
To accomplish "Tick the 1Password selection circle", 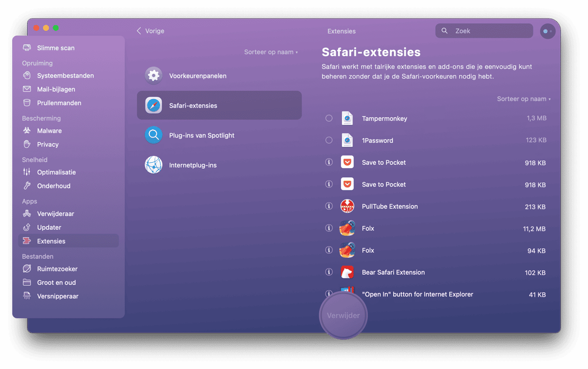I will point(329,141).
